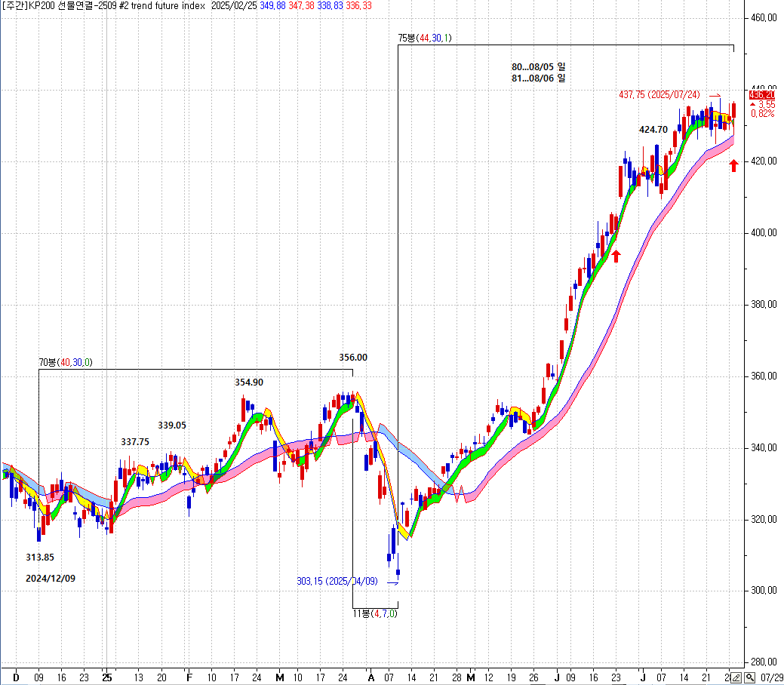This screenshot has height=685, width=784.
Task: Select the 424.70 price annotation
Action: 653,130
